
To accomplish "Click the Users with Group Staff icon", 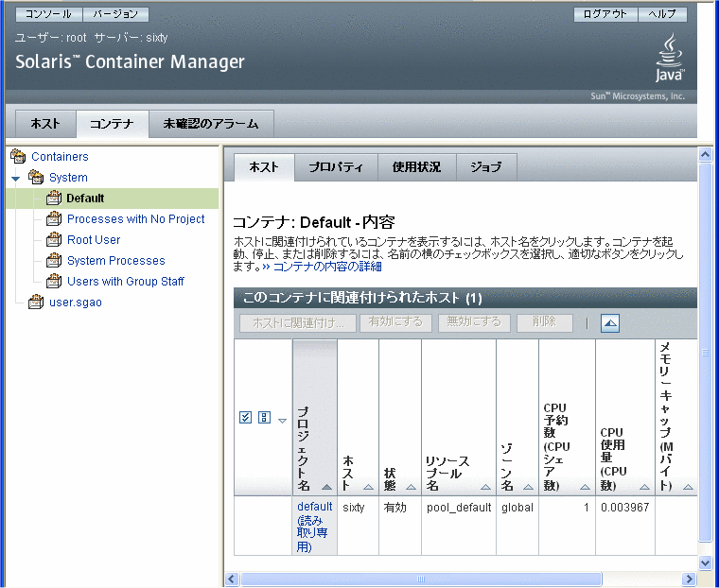I will coord(54,281).
